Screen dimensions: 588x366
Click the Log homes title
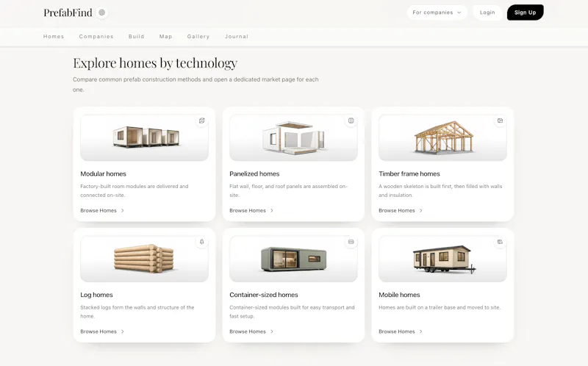tap(96, 295)
